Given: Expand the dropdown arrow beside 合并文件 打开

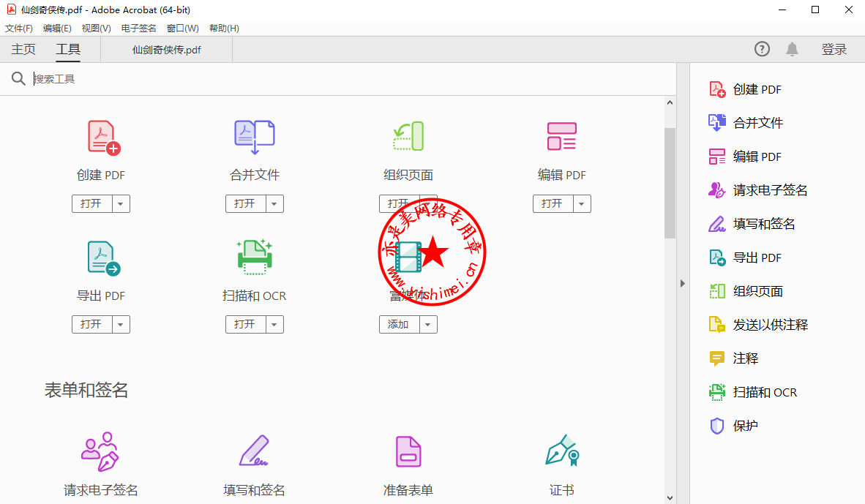Looking at the screenshot, I should pos(274,204).
